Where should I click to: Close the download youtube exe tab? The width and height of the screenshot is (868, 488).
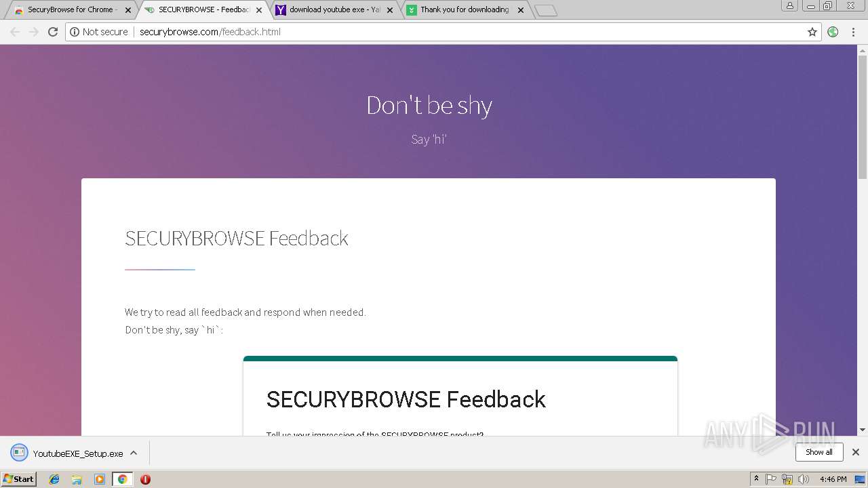tap(390, 10)
